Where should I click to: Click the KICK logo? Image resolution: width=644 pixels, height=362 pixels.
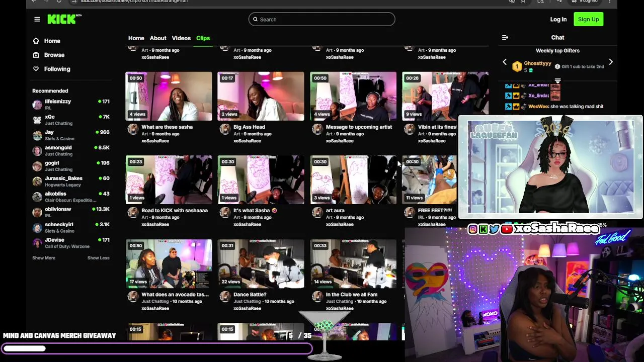coord(64,19)
